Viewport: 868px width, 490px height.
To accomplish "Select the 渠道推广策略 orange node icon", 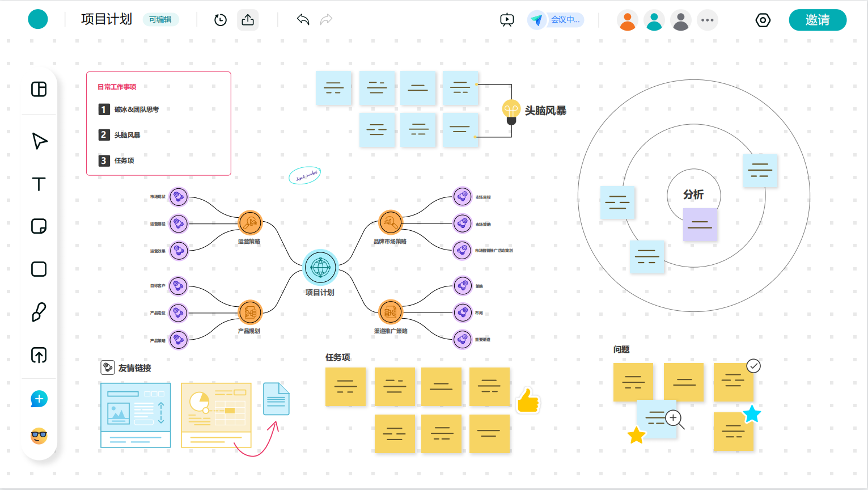I will (x=390, y=312).
